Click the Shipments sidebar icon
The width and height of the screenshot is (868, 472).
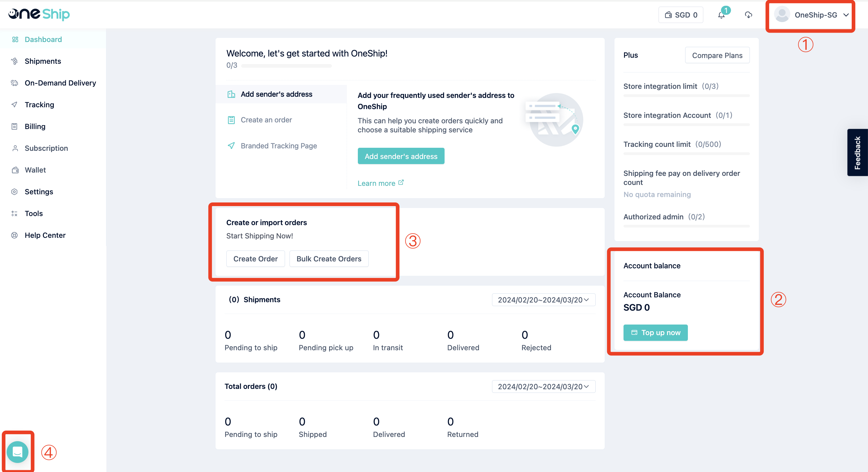tap(14, 61)
